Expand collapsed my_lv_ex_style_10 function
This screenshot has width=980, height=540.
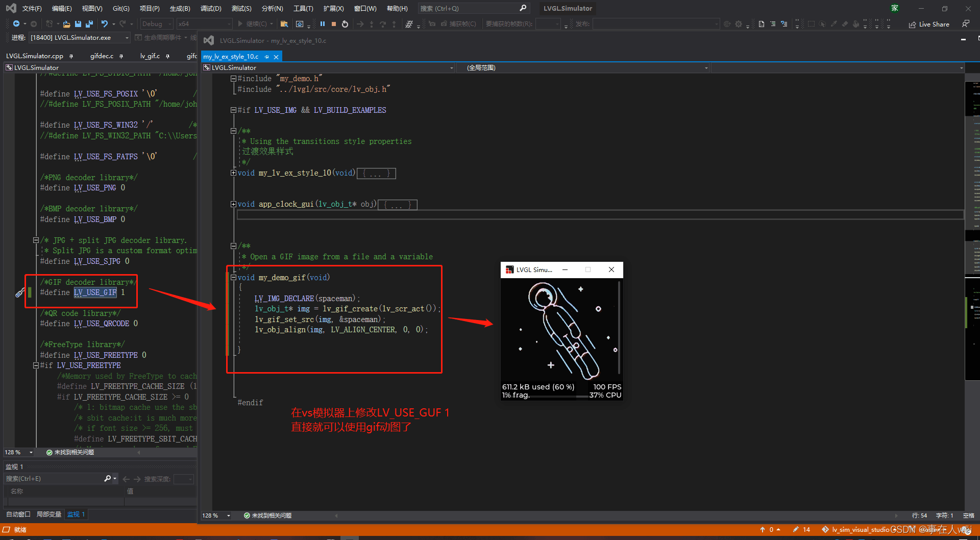[233, 173]
